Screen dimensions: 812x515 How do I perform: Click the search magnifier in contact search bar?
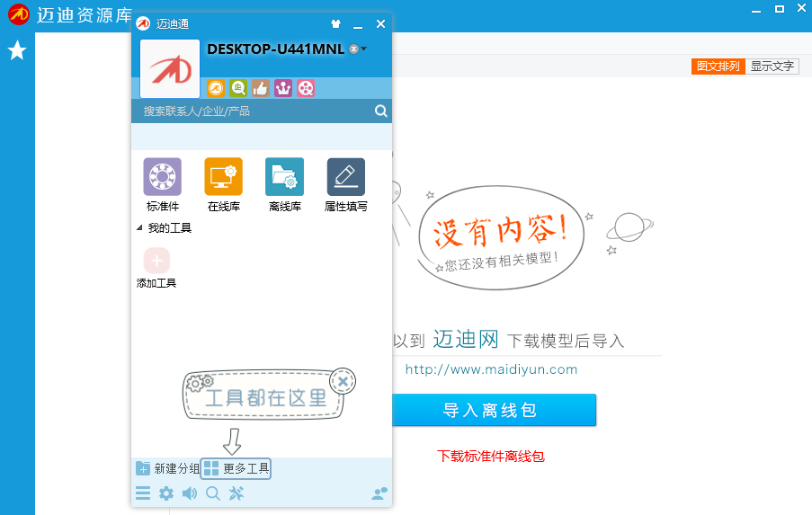pos(381,111)
